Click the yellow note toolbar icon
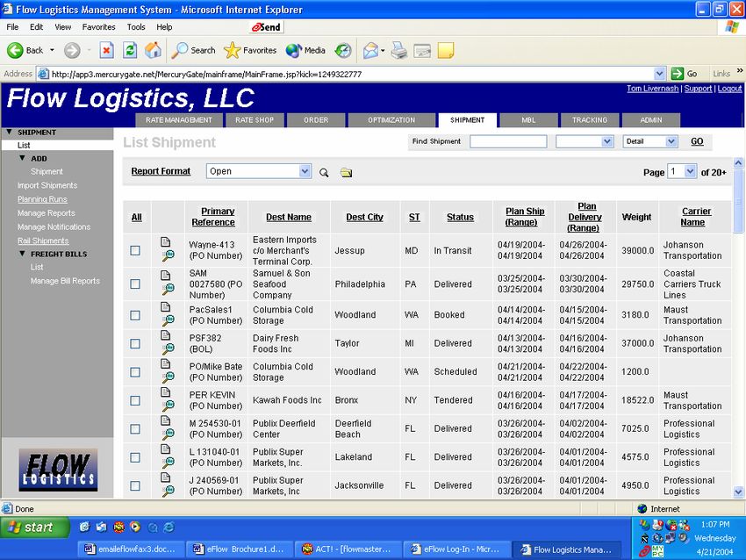Viewport: 746px width, 560px height. pyautogui.click(x=445, y=50)
